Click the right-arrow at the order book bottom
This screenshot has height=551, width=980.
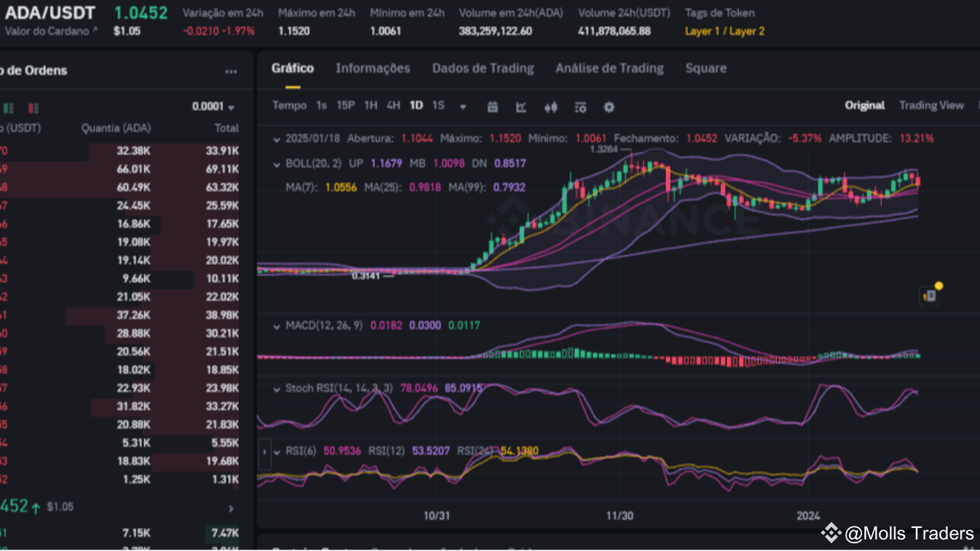[230, 508]
